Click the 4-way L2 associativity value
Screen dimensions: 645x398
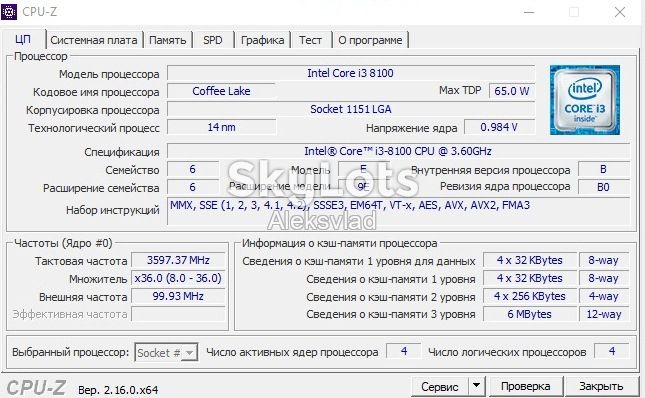(x=603, y=296)
